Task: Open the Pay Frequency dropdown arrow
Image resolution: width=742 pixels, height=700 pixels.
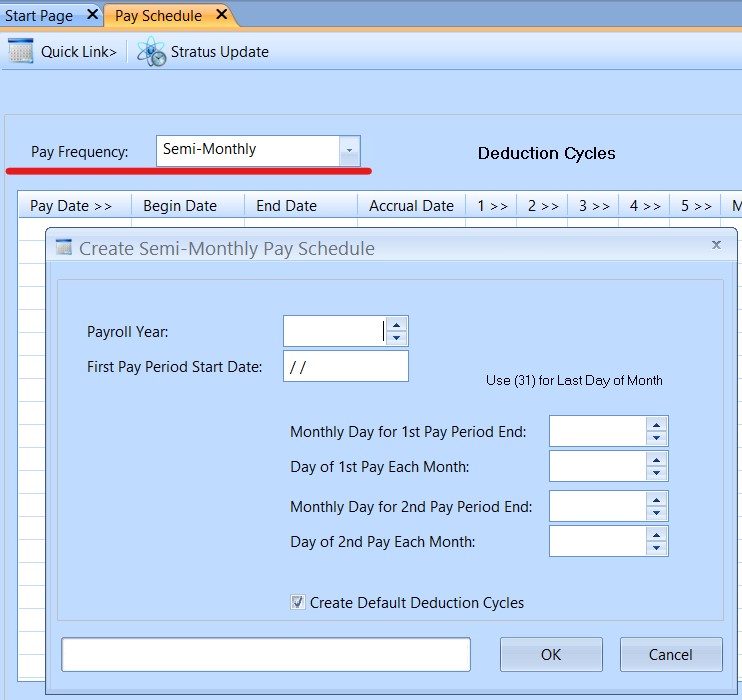Action: (x=349, y=151)
